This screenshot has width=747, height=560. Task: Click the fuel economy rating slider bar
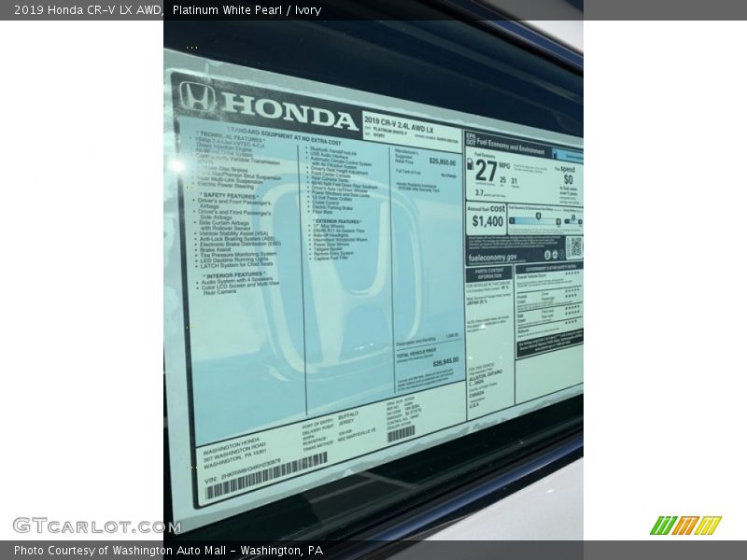click(x=535, y=221)
